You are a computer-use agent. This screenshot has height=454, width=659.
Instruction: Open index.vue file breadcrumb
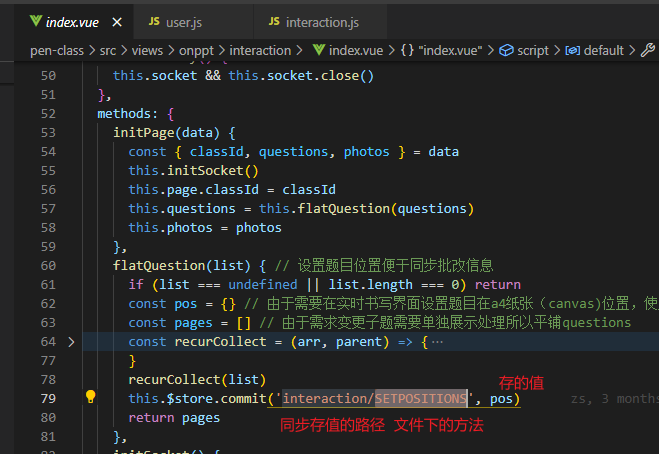356,51
